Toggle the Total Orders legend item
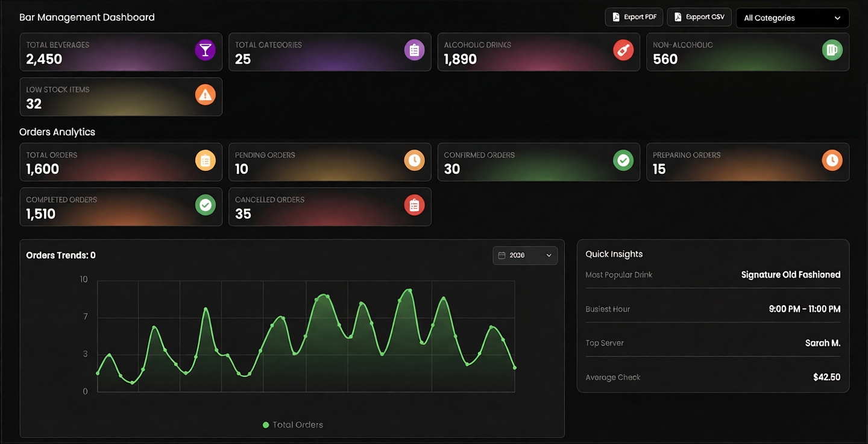Viewport: 868px width, 444px height. (x=293, y=425)
